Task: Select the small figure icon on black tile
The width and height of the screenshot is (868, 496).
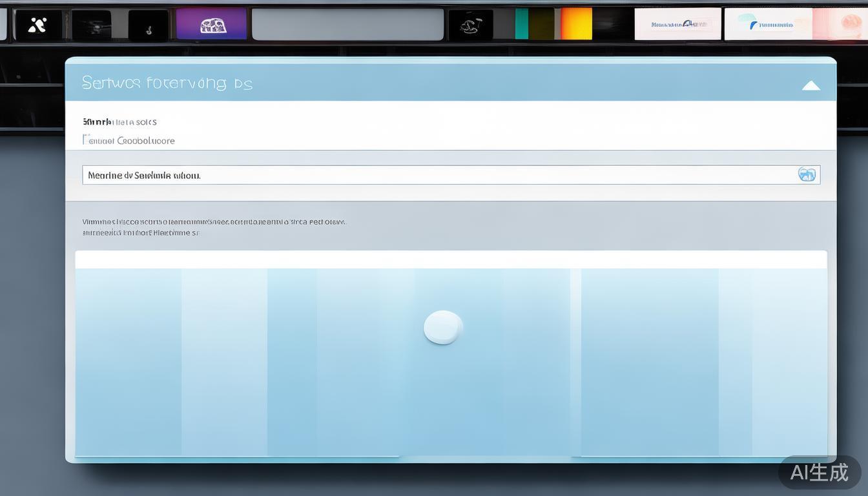Action: [148, 26]
